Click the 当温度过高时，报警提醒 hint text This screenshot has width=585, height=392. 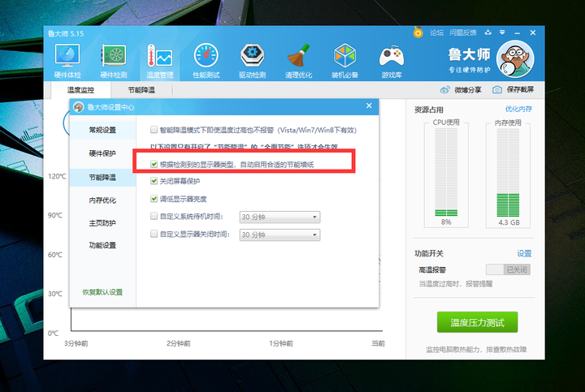456,284
